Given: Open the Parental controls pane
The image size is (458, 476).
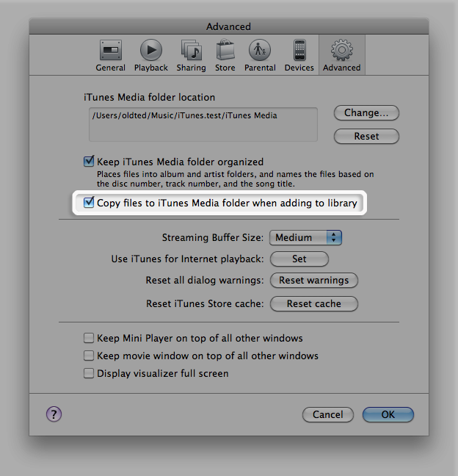Looking at the screenshot, I should point(260,55).
